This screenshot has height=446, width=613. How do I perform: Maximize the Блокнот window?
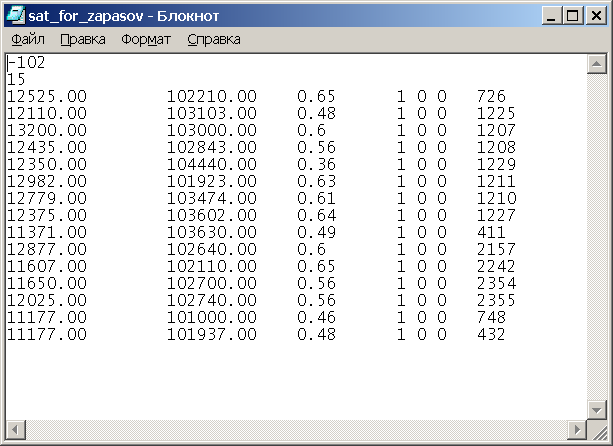(x=572, y=16)
